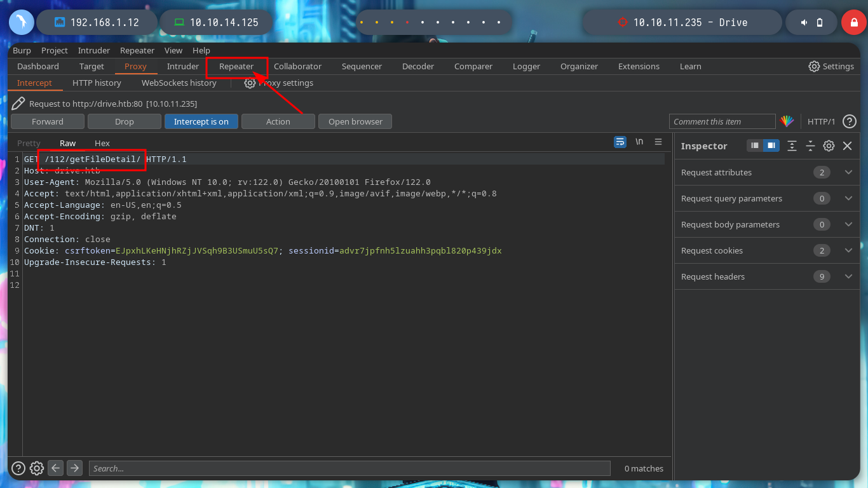Open the rainbow highlight color picker
The width and height of the screenshot is (868, 488).
tap(787, 121)
